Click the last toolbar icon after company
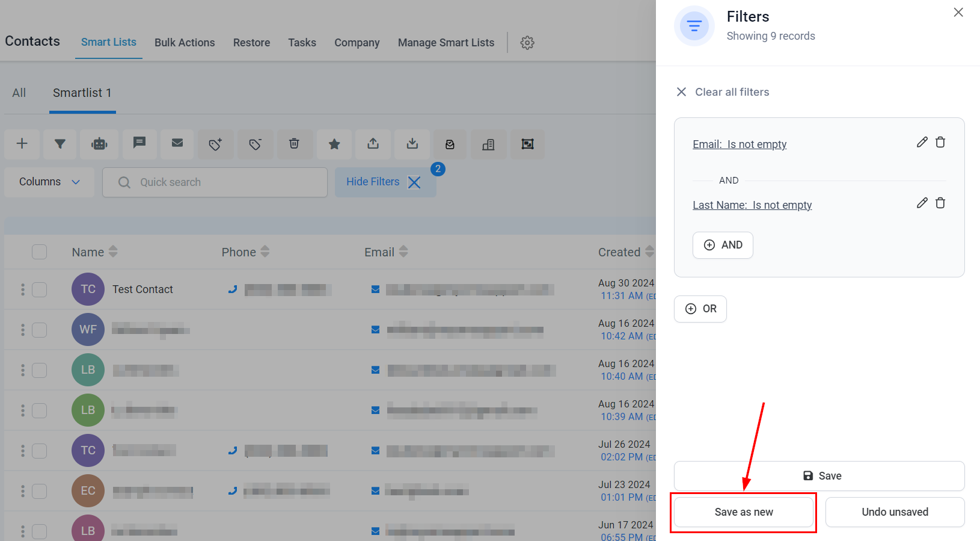Image resolution: width=980 pixels, height=541 pixels. 527,144
